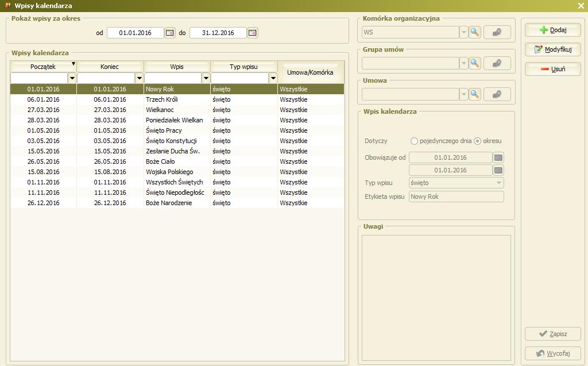Image resolution: width=588 pixels, height=366 pixels.
Task: Select the Poniedziałek Wielkan entry
Action: point(177,120)
